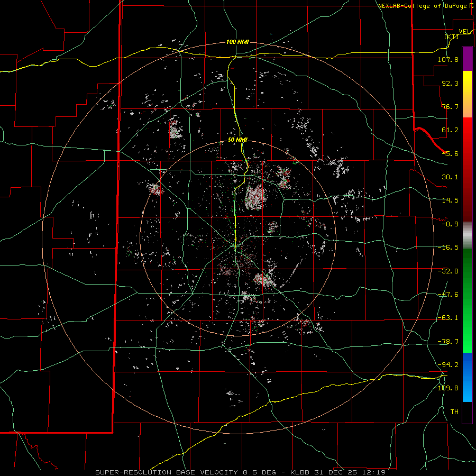Select the green segment of the color bar

tap(467, 300)
